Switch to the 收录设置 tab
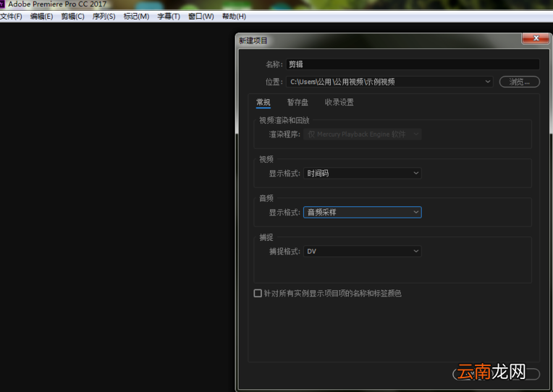The image size is (553, 392). [x=339, y=102]
